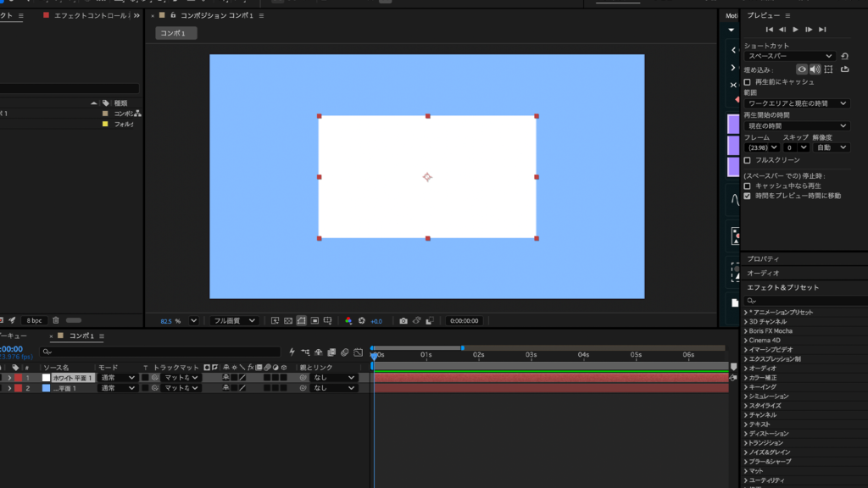Image resolution: width=868 pixels, height=488 pixels.
Task: Toggle overlays and layer controls icon in preview
Action: (x=828, y=69)
